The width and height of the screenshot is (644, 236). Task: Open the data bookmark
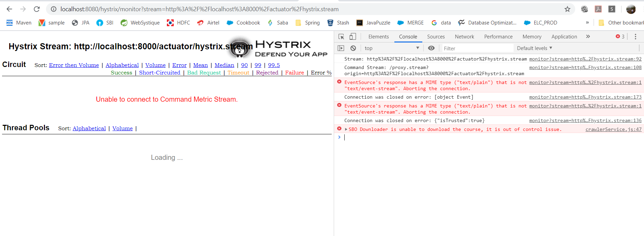(441, 23)
